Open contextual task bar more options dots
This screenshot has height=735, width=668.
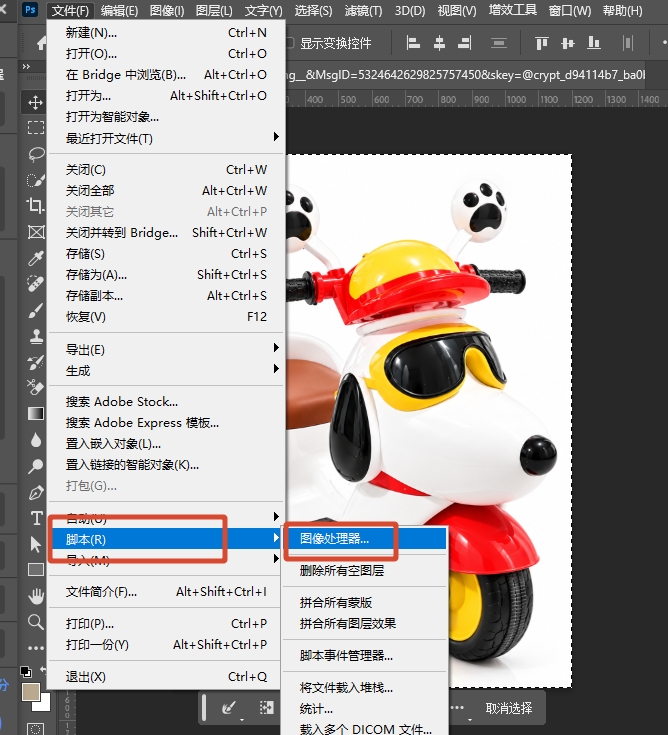pos(457,708)
